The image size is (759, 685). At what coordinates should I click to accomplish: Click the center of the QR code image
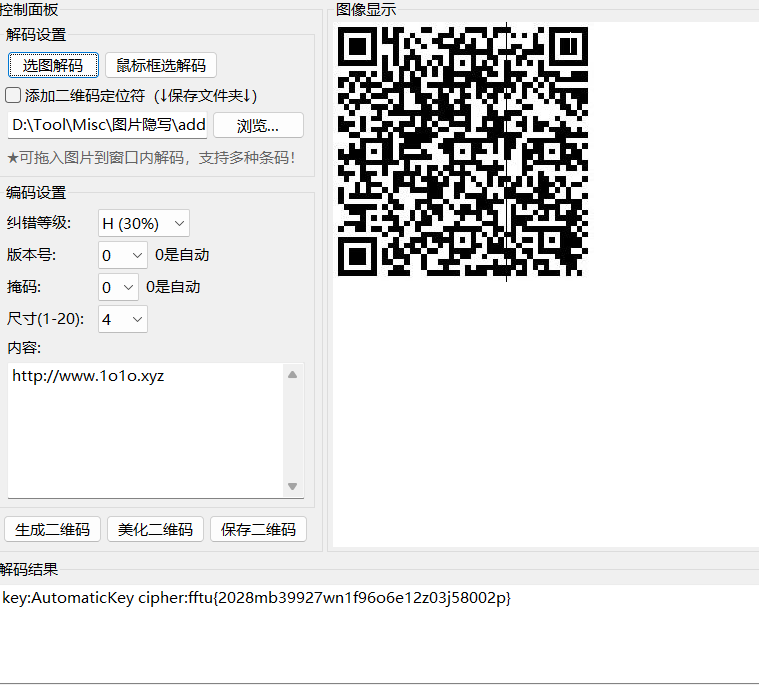[462, 151]
